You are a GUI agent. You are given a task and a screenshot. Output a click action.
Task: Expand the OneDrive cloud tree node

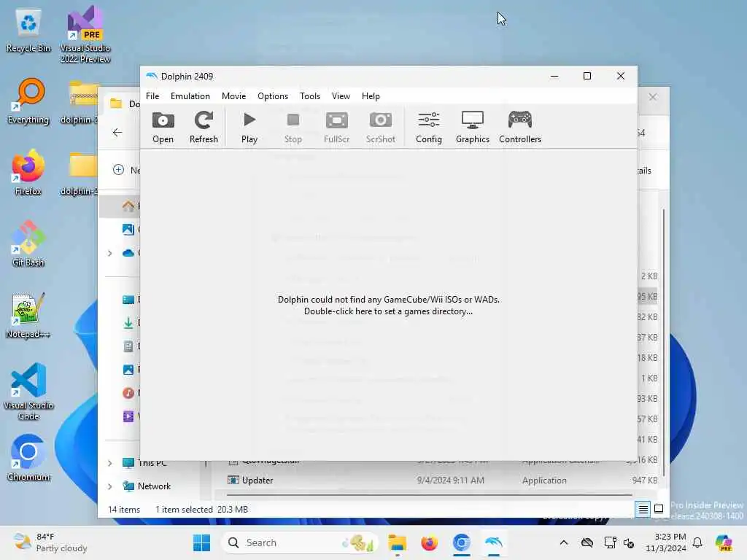[110, 253]
